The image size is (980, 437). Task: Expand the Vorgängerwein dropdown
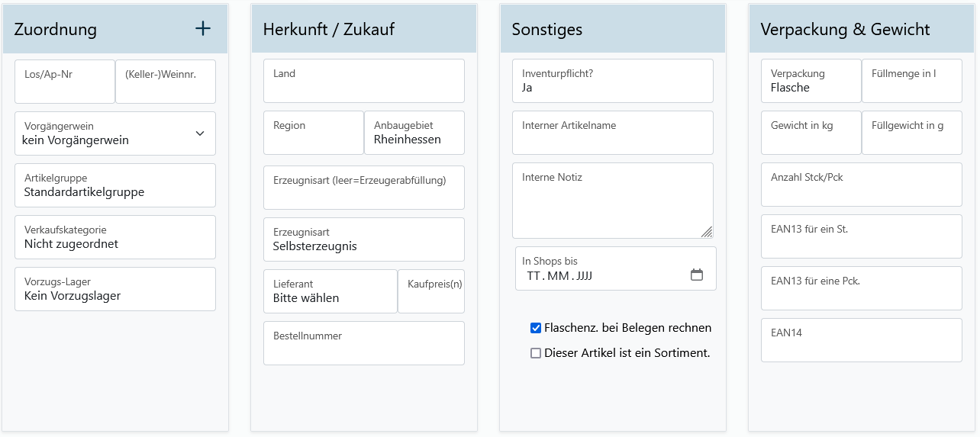click(115, 133)
